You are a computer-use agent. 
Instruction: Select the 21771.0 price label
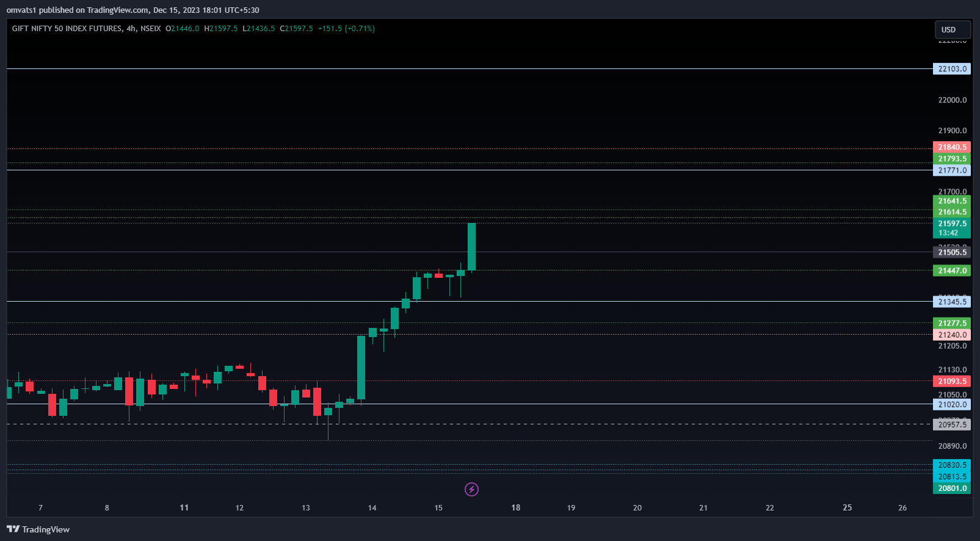point(952,170)
